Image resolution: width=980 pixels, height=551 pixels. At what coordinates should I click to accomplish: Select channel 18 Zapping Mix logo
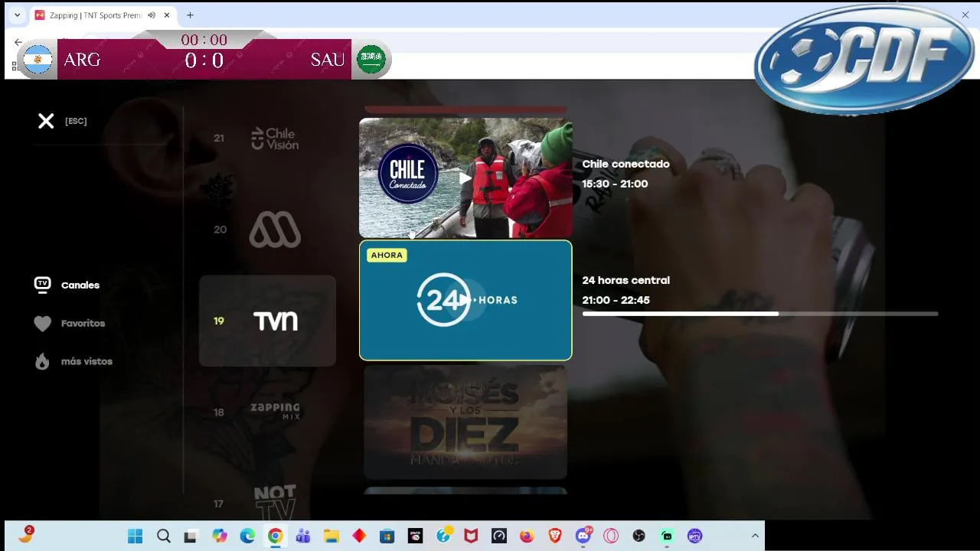[275, 411]
